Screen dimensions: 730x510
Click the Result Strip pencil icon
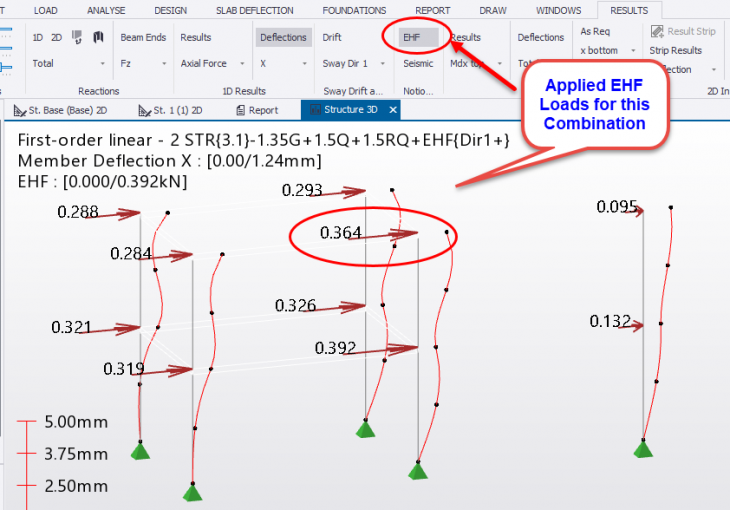coord(657,31)
